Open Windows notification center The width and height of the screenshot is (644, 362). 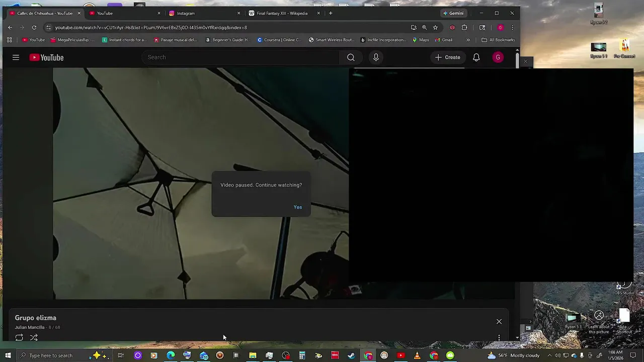pos(632,355)
